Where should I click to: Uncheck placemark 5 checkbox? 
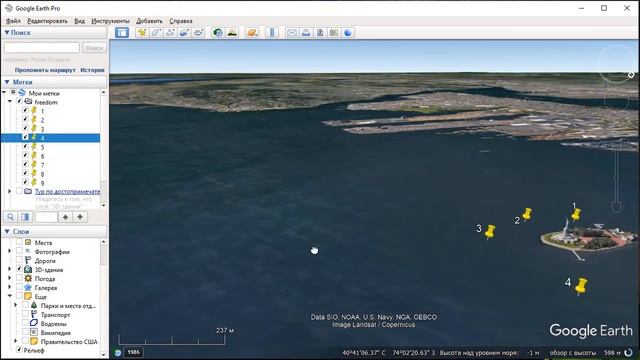point(25,146)
